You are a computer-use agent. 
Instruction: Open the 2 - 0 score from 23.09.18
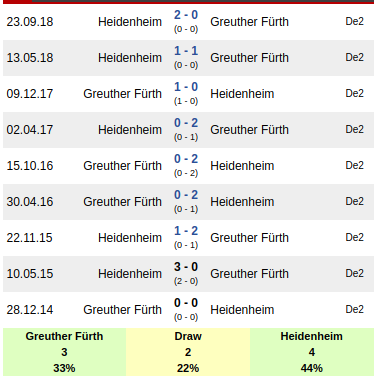point(186,15)
